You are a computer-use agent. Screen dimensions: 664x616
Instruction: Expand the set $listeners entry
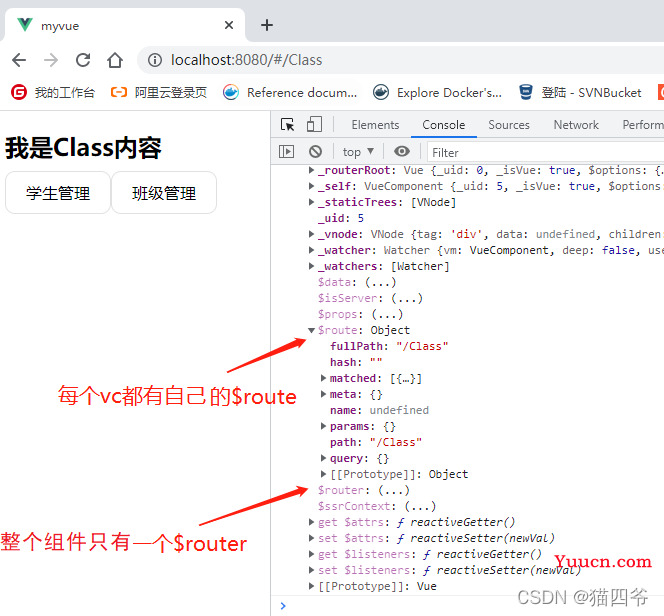[312, 570]
